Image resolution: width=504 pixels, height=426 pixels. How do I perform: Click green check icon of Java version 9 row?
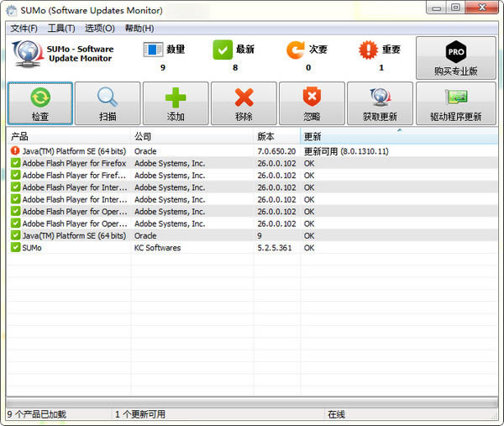[15, 235]
